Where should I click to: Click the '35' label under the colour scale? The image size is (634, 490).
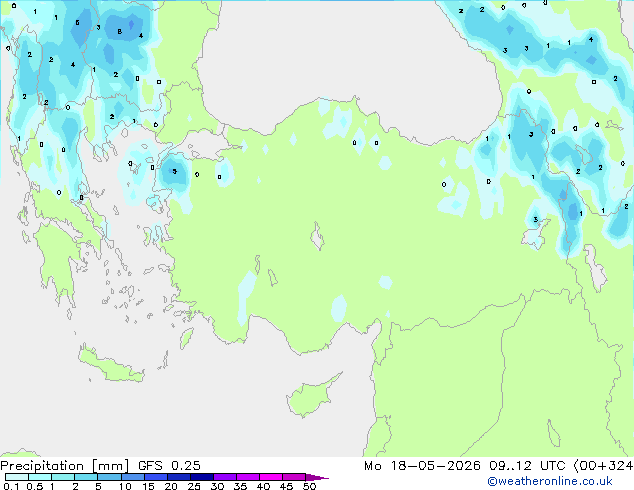pyautogui.click(x=240, y=486)
